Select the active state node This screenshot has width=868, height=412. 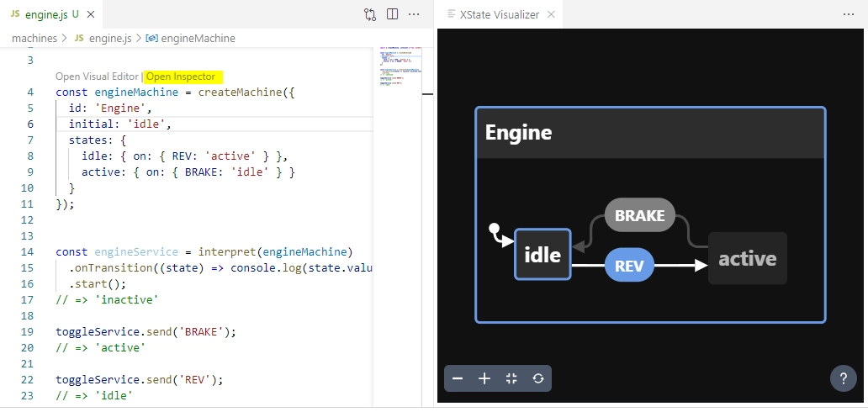748,258
